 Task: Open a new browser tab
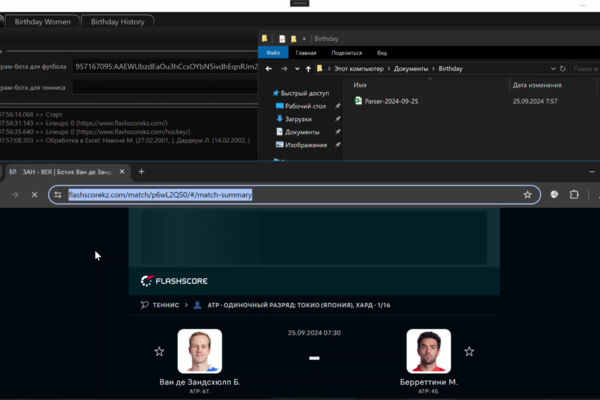(x=141, y=172)
